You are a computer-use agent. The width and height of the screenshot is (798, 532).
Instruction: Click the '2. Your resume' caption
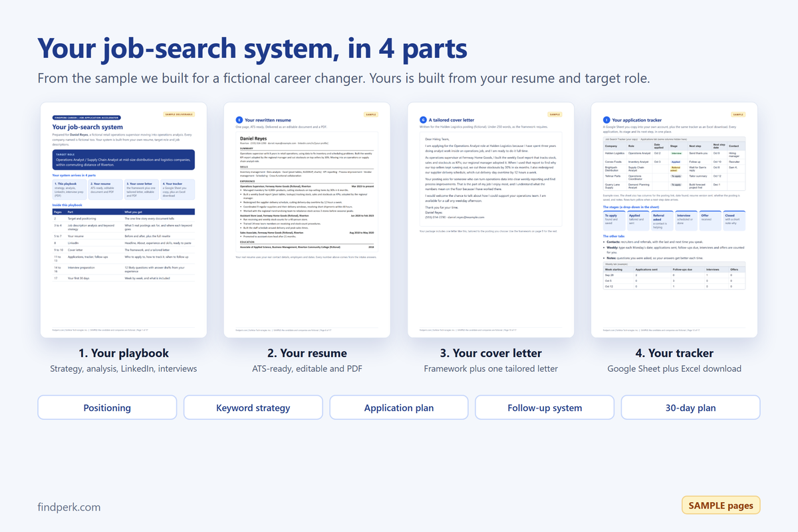pos(307,353)
